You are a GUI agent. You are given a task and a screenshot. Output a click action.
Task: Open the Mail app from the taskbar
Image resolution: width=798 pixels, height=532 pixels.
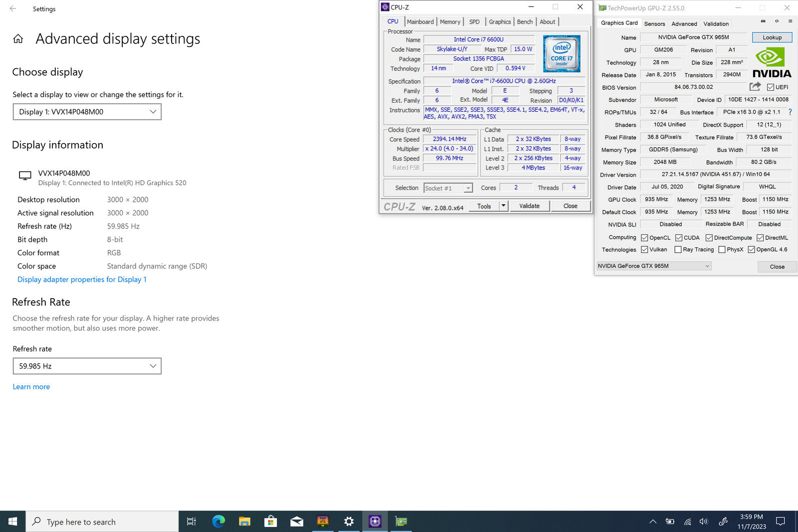(297, 522)
